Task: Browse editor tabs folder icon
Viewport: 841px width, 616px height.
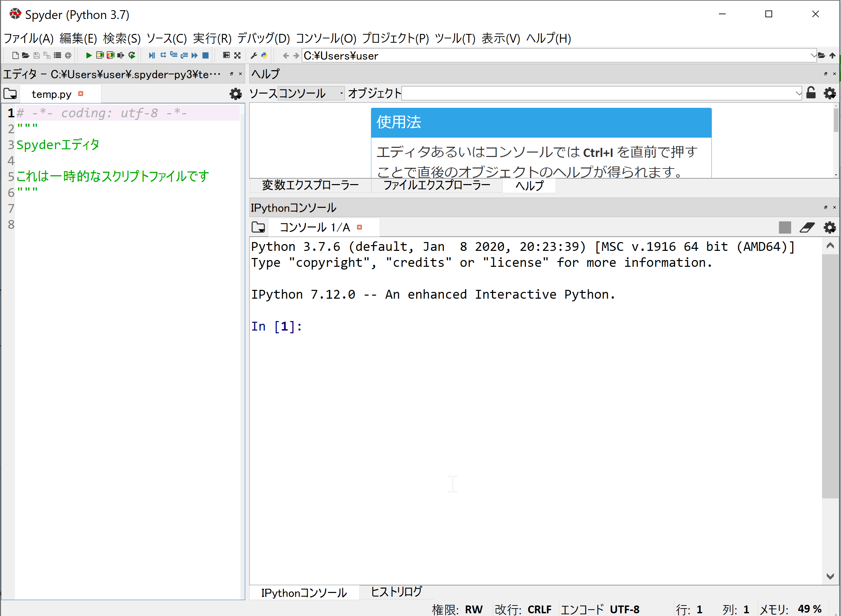Action: [x=11, y=94]
